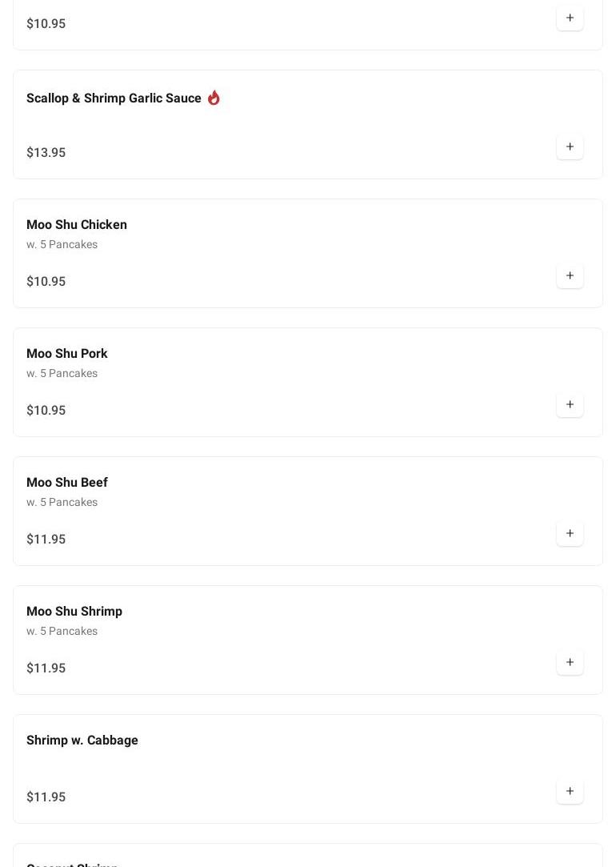Add Moo Shu Shrimp with plus icon
Screen dimensions: 616x867
(x=570, y=663)
